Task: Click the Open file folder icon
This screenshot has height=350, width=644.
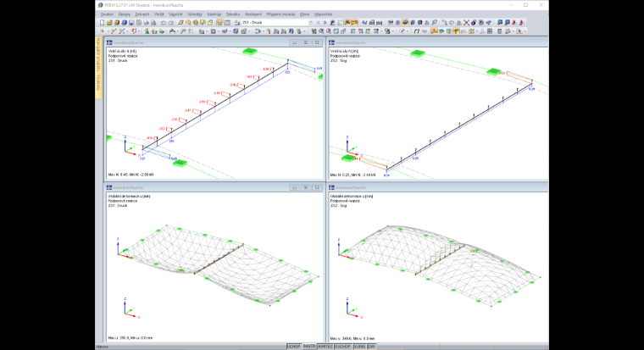Action: (109, 23)
